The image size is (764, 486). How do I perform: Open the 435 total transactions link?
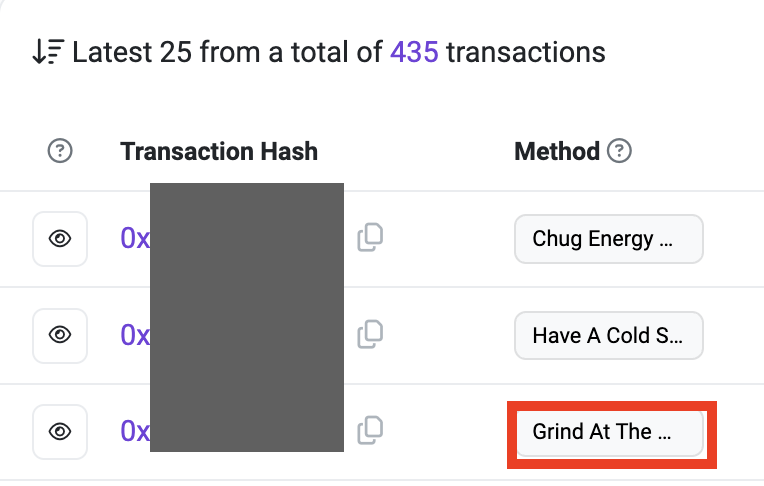click(x=414, y=52)
